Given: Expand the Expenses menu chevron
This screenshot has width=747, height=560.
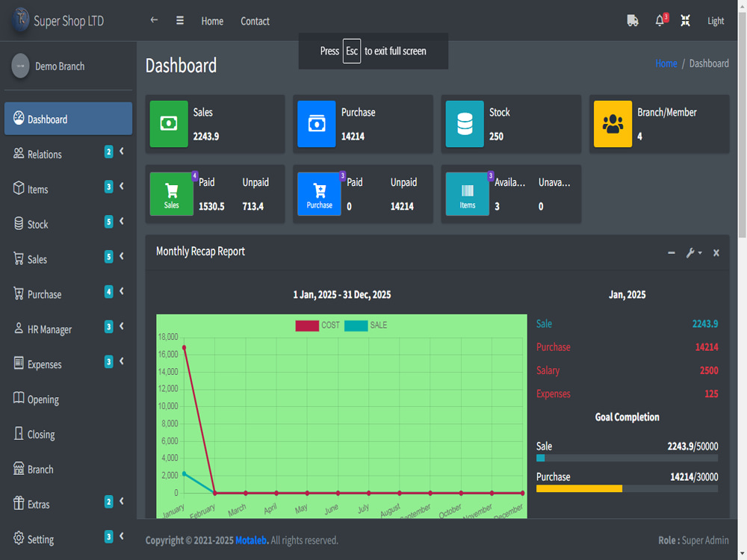Looking at the screenshot, I should pyautogui.click(x=122, y=361).
